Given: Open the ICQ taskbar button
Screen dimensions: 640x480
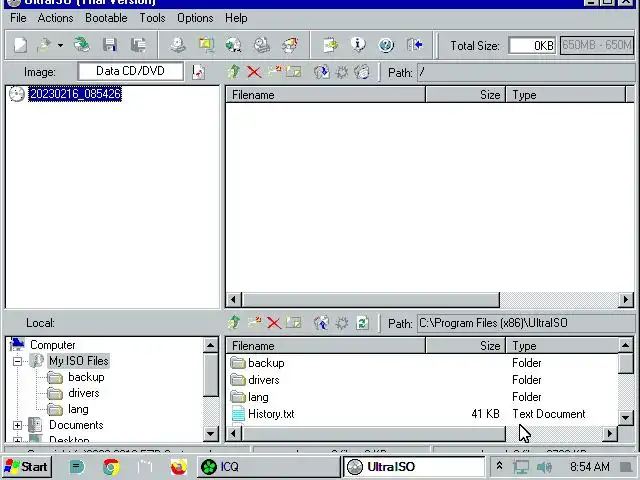Looking at the screenshot, I should (268, 467).
